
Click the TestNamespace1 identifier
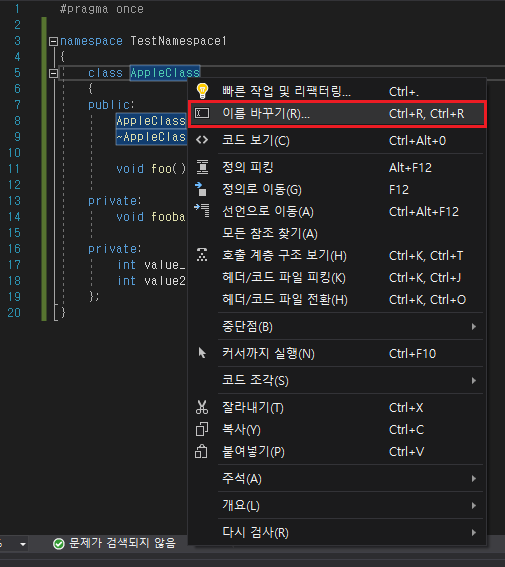[x=179, y=41]
